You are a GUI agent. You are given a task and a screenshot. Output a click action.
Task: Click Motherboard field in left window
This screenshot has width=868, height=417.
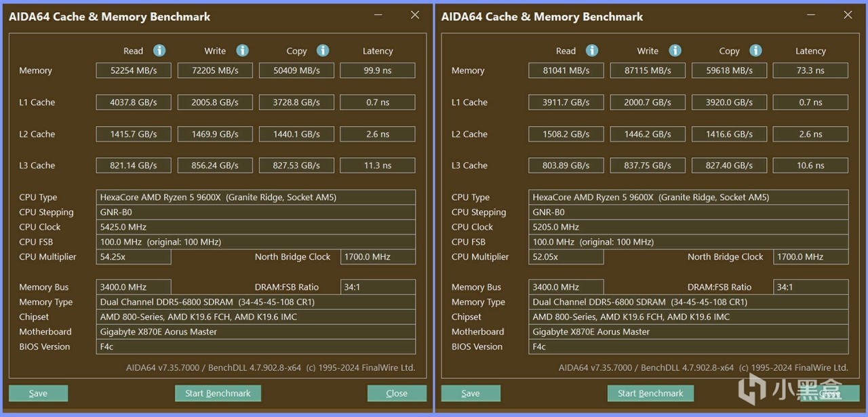[256, 332]
